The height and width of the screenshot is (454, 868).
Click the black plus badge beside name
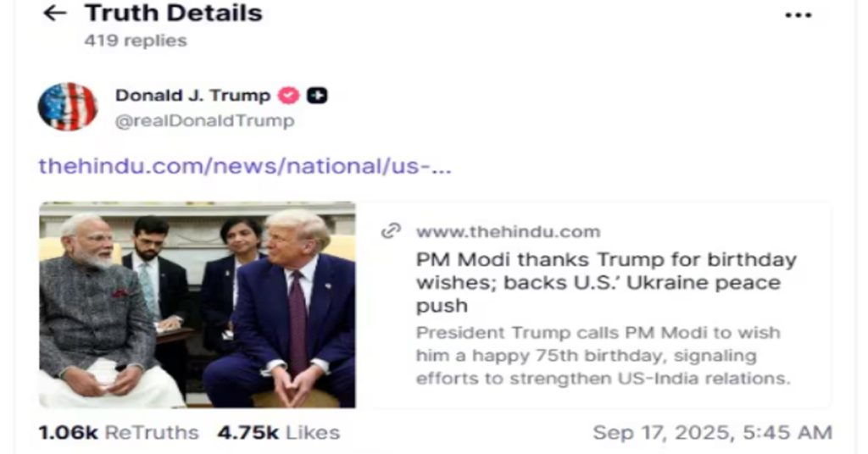[x=317, y=96]
